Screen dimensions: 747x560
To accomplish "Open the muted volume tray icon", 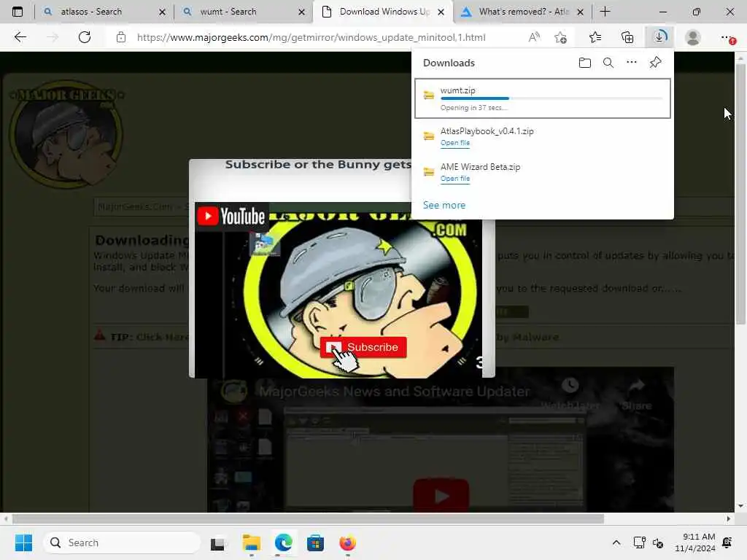I will click(x=658, y=542).
